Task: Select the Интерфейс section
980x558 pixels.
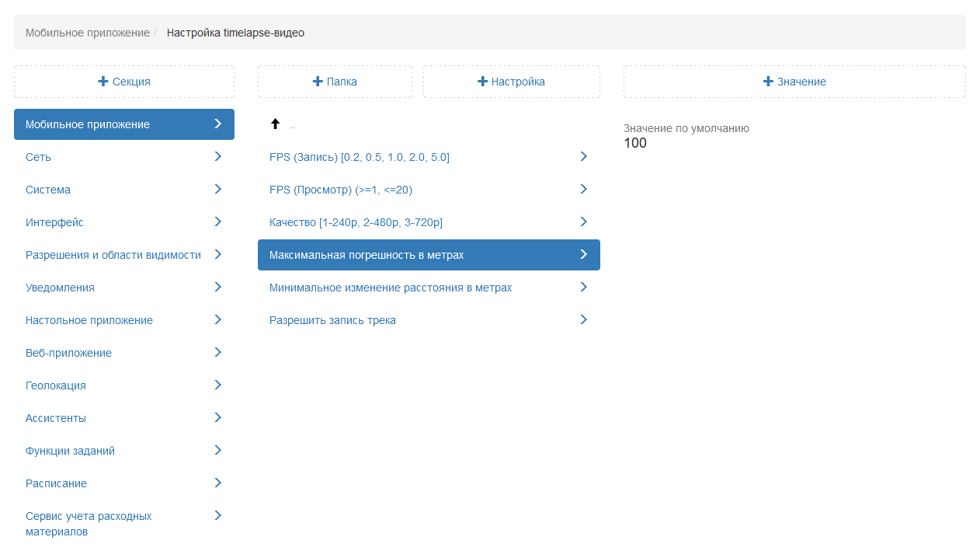Action: tap(54, 222)
